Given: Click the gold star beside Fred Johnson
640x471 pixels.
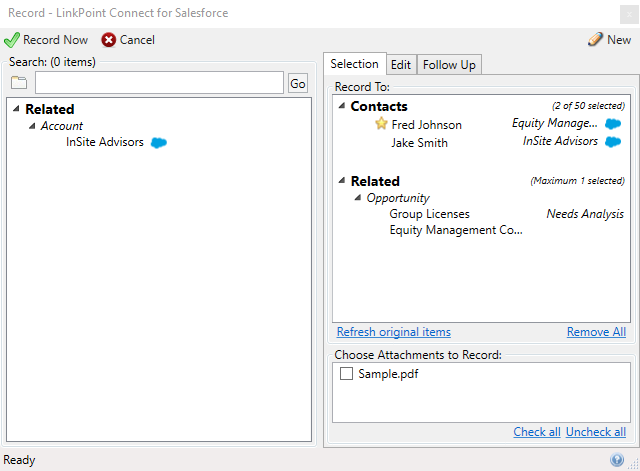Looking at the screenshot, I should [x=381, y=123].
